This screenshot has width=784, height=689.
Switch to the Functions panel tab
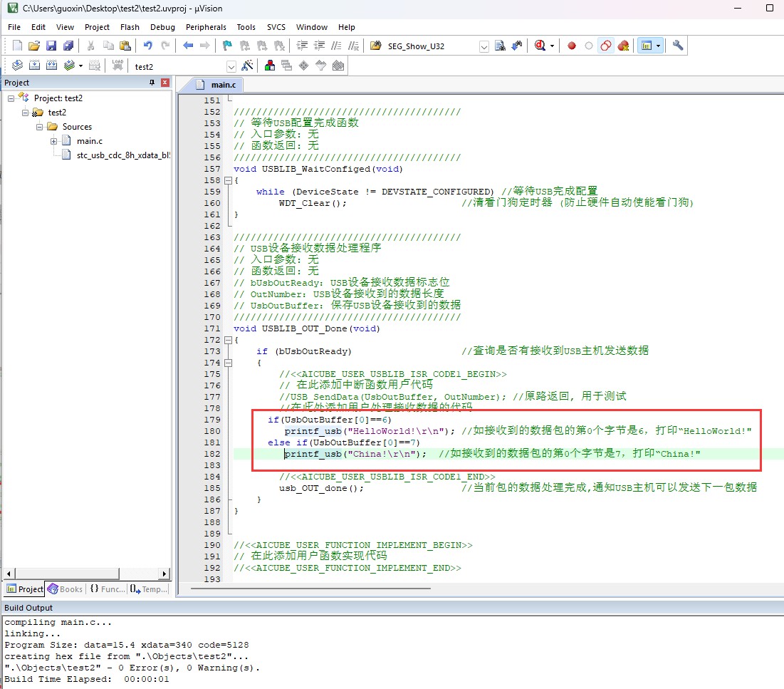[108, 589]
